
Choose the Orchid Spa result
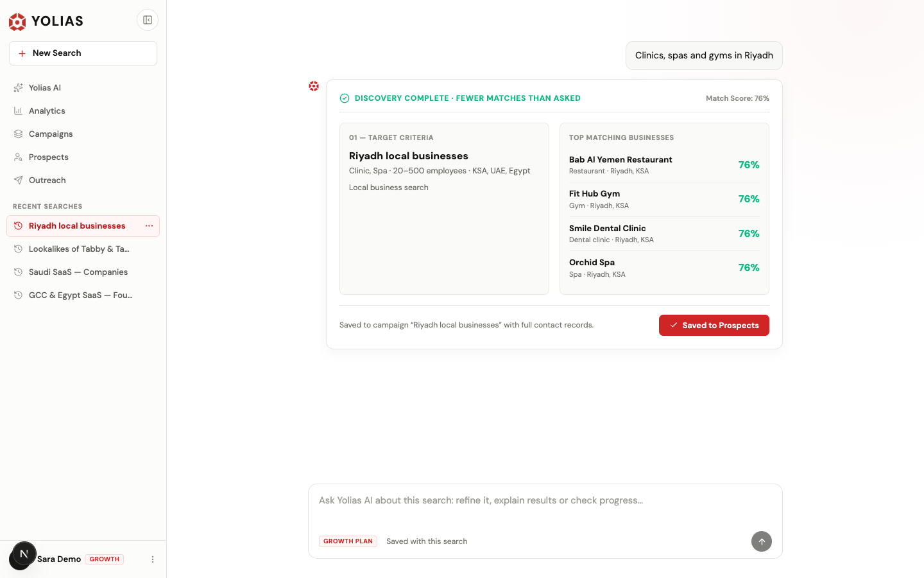(664, 268)
